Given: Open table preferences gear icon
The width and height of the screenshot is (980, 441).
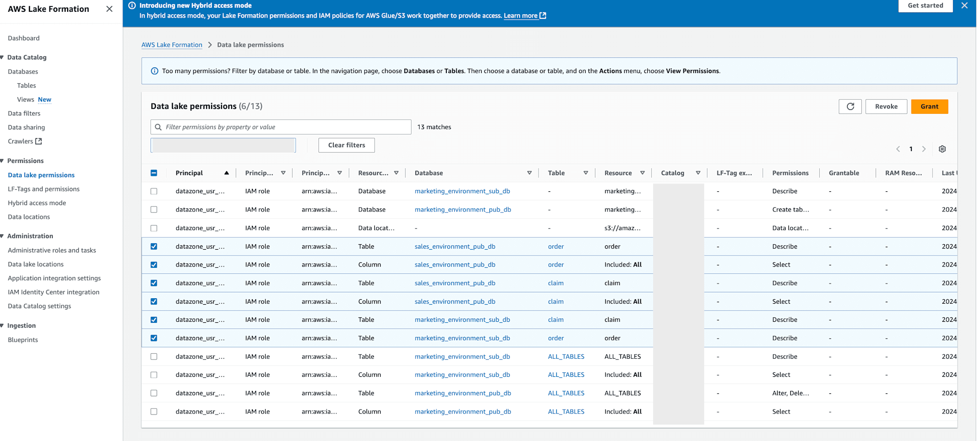Looking at the screenshot, I should pos(942,149).
